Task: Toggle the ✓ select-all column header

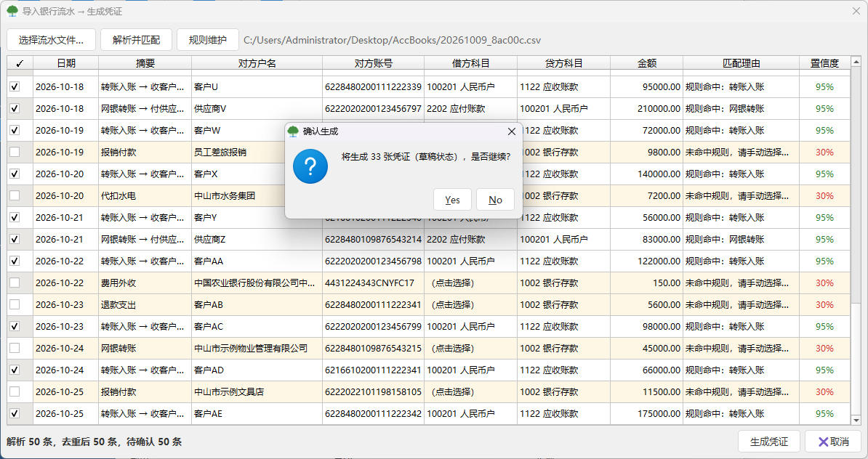Action: pyautogui.click(x=20, y=63)
